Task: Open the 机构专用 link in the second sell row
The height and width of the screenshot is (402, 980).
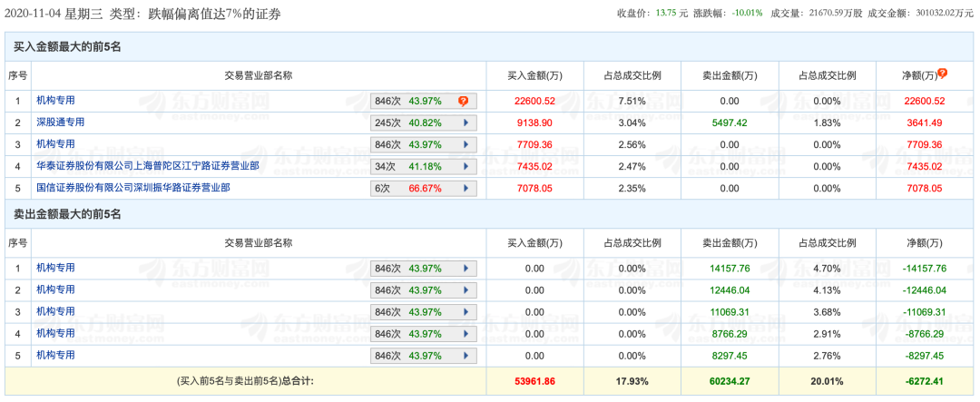Action: coord(55,289)
